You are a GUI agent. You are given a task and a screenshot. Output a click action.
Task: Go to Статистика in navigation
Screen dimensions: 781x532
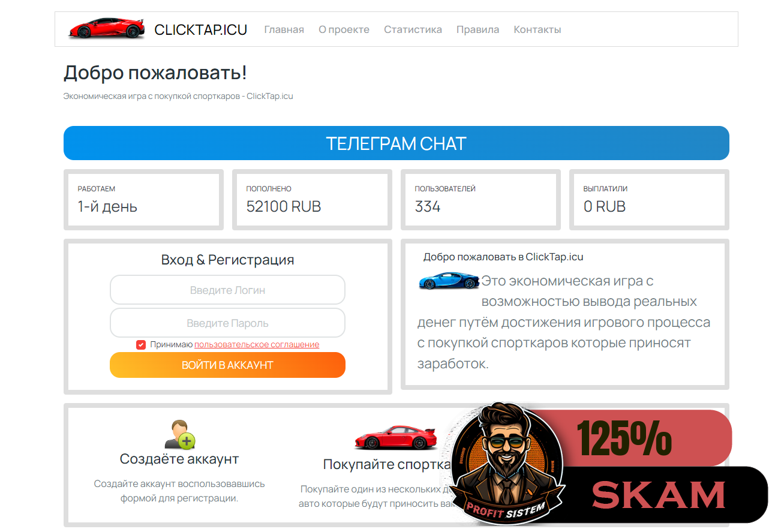click(x=413, y=29)
